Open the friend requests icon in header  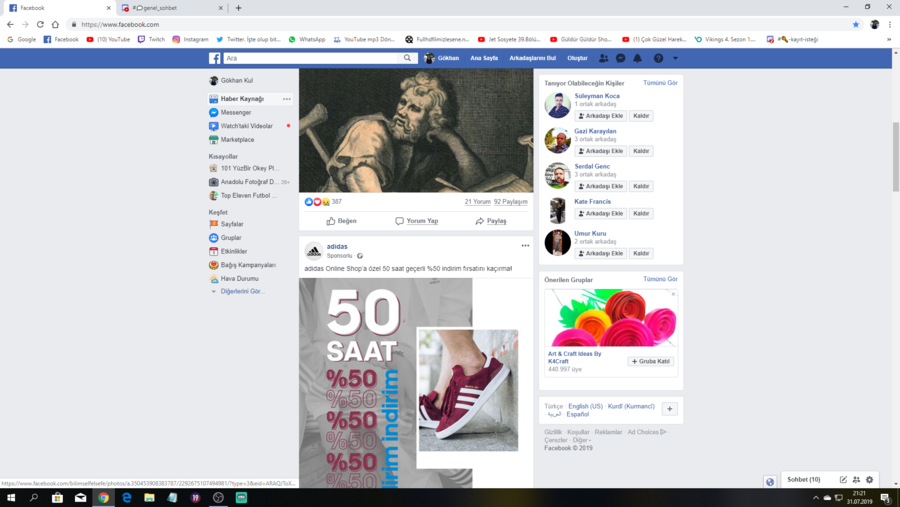click(x=603, y=58)
